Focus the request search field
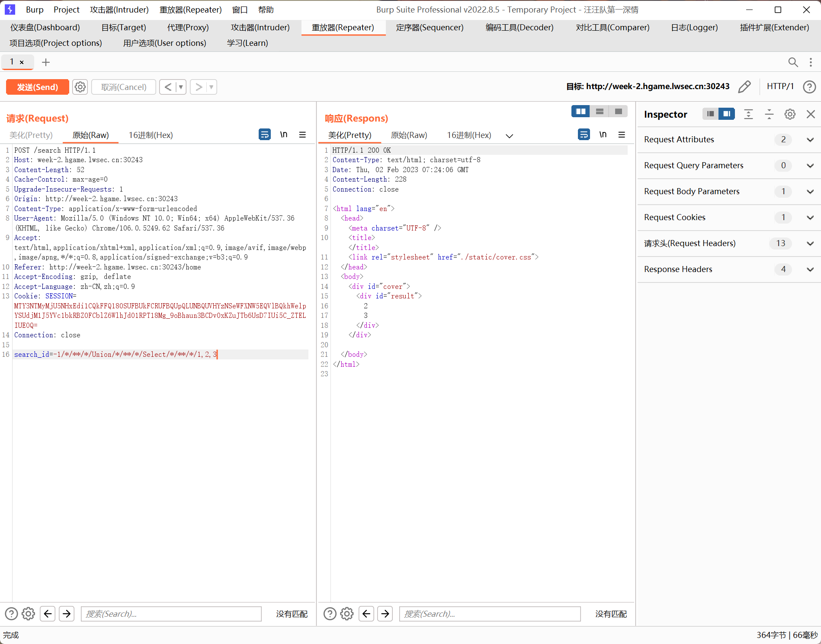 click(x=171, y=614)
